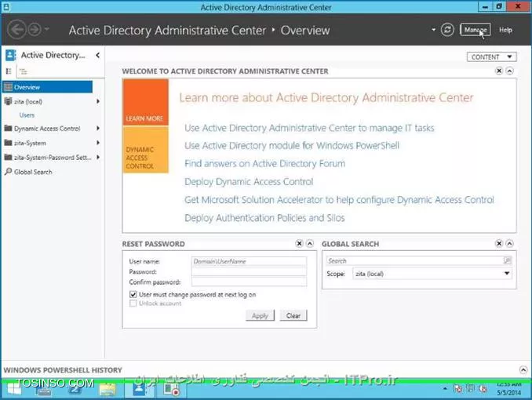This screenshot has height=400, width=532.
Task: Collapse the Global Search tile
Action: point(509,244)
